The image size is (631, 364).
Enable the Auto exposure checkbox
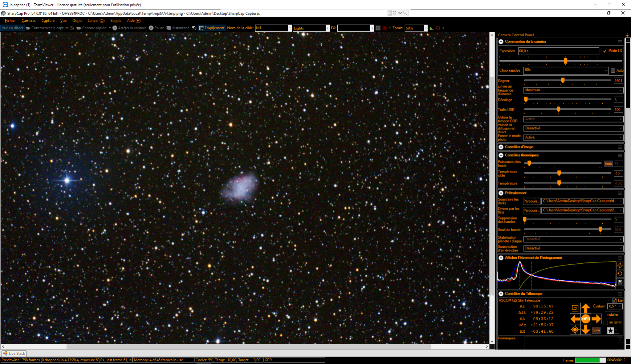click(613, 70)
